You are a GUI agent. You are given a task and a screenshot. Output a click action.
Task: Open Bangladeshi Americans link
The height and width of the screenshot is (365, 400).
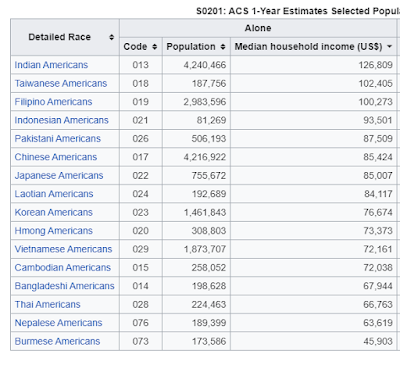64,286
